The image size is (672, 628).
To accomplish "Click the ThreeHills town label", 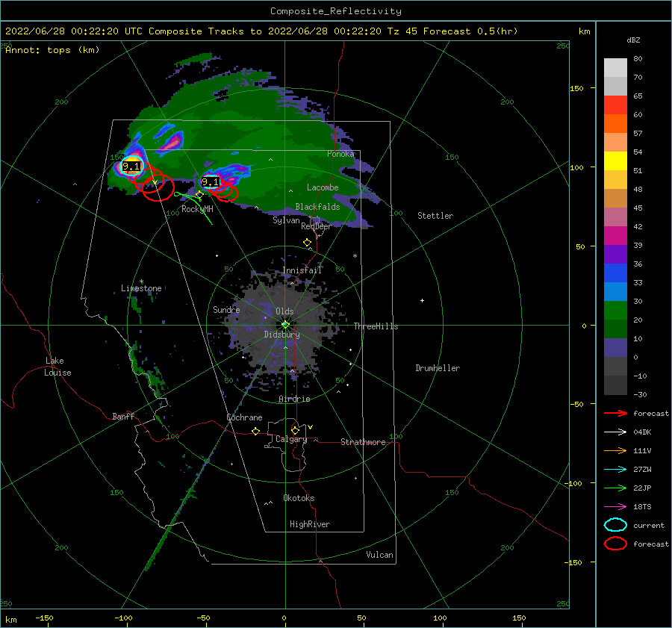I will [376, 326].
